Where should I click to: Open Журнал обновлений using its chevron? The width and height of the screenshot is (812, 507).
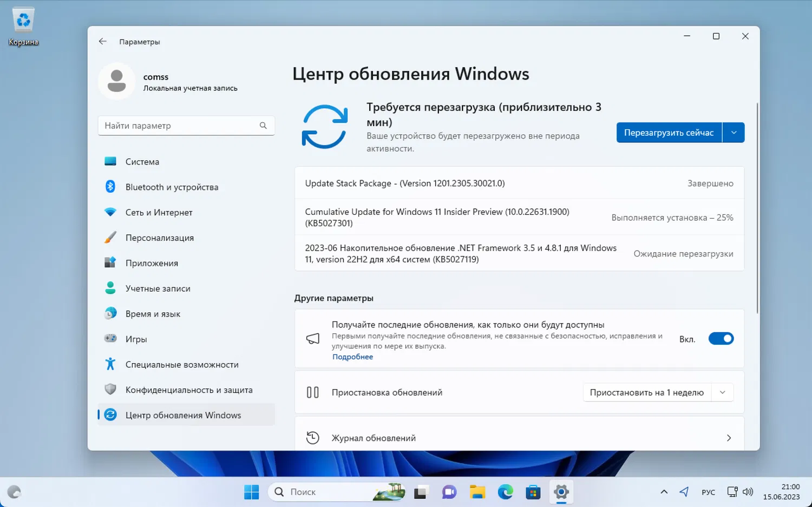729,438
